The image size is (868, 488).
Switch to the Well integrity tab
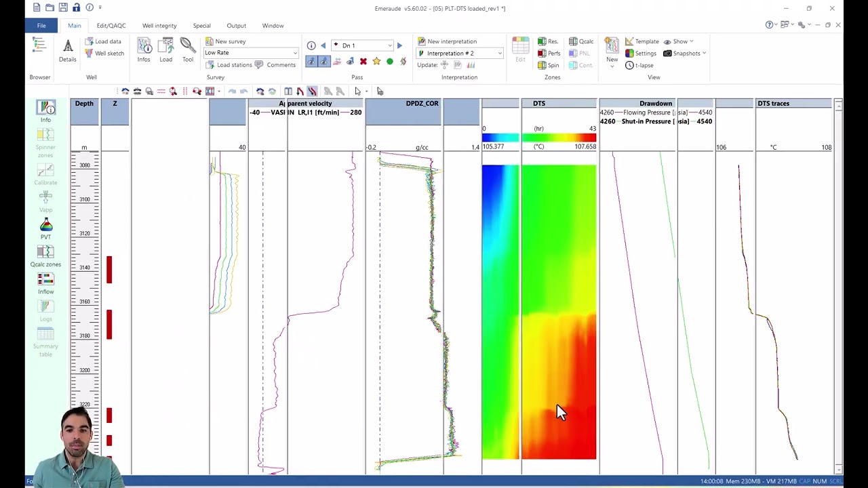(159, 26)
